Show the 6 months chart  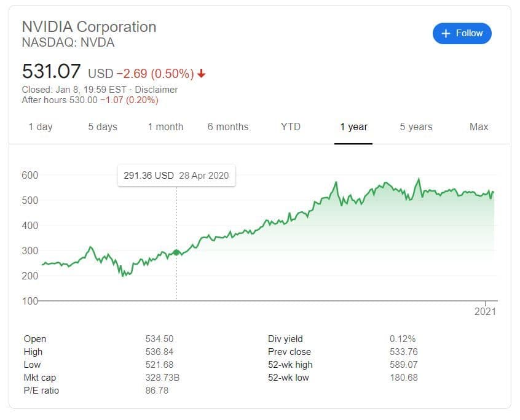tap(228, 127)
